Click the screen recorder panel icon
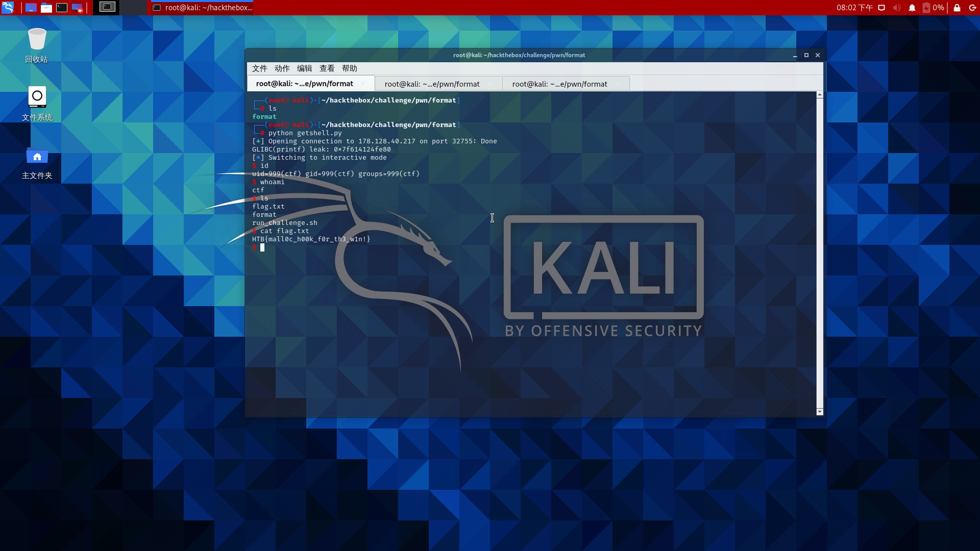 (x=77, y=8)
